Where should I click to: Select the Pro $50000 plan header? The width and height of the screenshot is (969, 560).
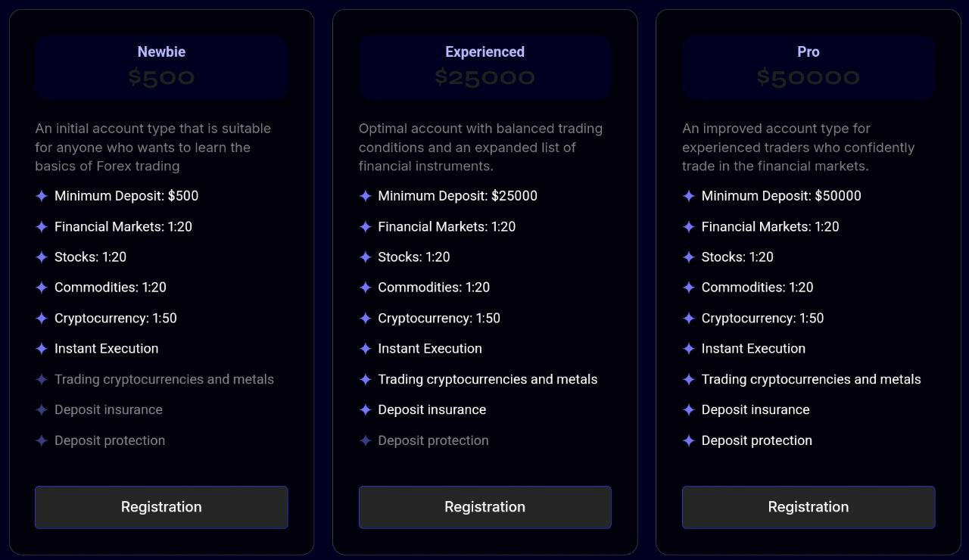[808, 67]
